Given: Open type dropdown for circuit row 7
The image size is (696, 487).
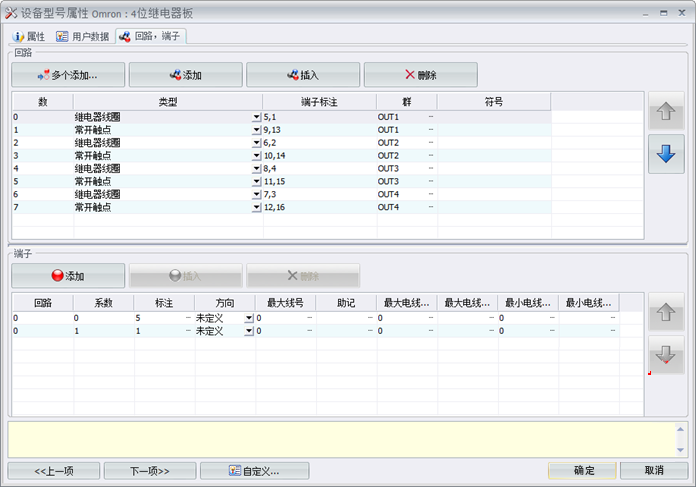Looking at the screenshot, I should (257, 207).
